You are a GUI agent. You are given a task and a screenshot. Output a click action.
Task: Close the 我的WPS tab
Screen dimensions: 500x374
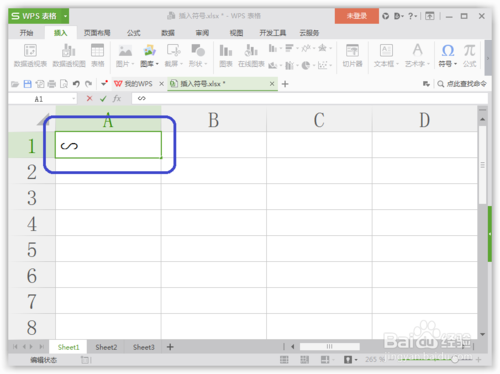coord(161,84)
